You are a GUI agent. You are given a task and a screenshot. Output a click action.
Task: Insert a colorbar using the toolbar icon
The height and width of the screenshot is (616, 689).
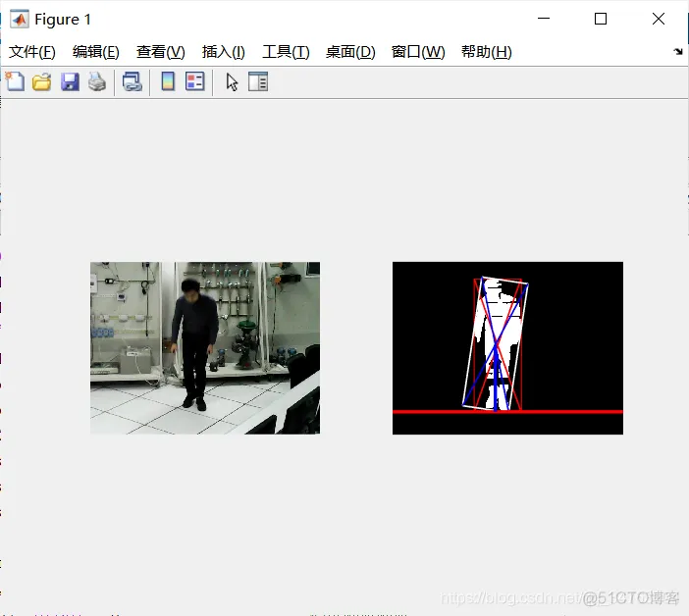pos(168,81)
